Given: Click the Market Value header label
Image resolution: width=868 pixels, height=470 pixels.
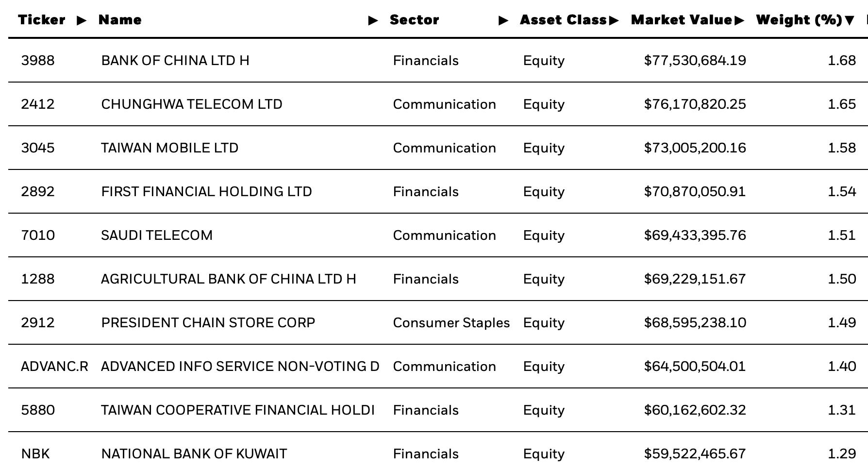Looking at the screenshot, I should point(682,20).
